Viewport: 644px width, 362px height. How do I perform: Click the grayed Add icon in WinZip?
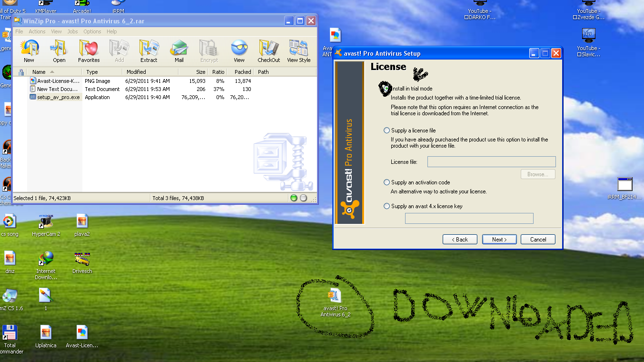(x=119, y=51)
